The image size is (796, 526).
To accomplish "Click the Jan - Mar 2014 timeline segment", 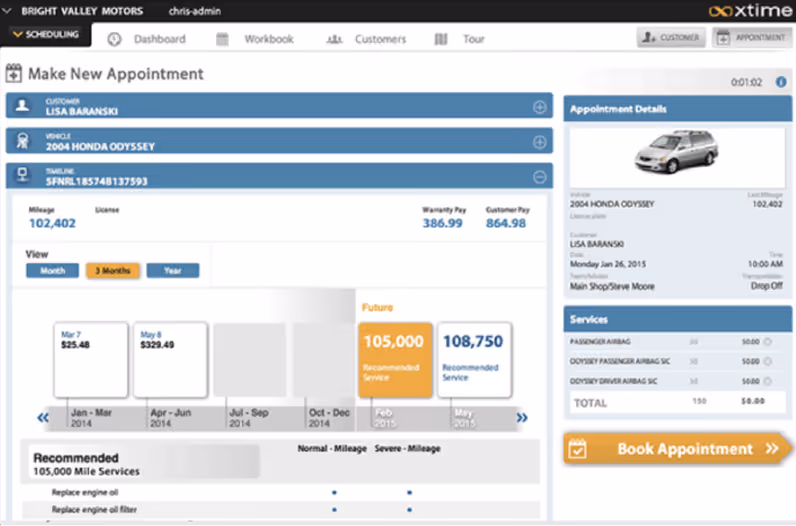I will (91, 418).
